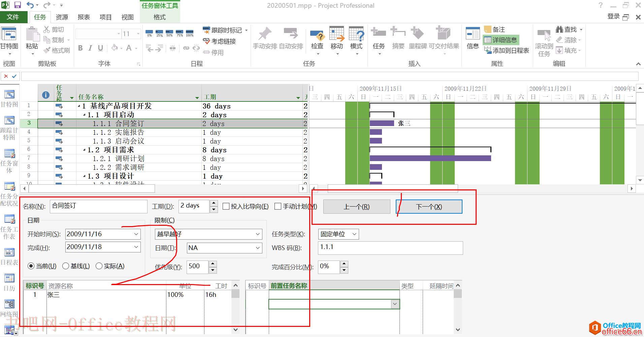The image size is (644, 337).
Task: Click Add to Timeline (添加到日程表) button
Action: tap(507, 51)
